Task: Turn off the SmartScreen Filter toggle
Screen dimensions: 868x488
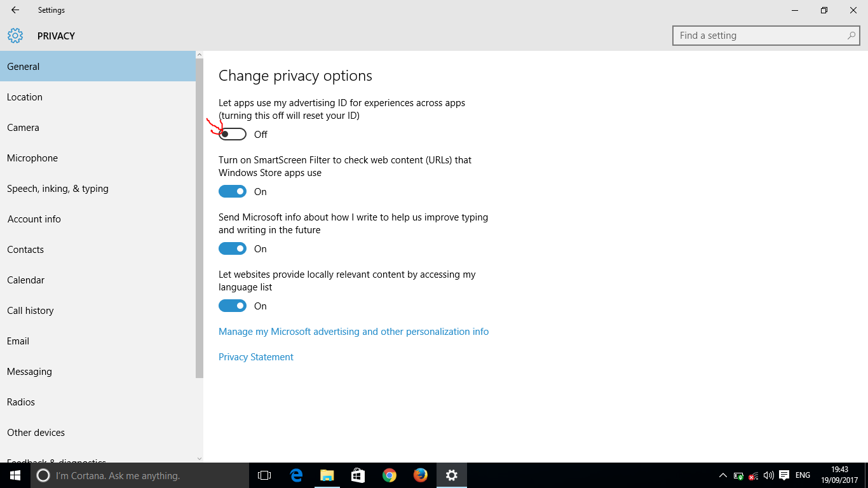Action: [232, 191]
